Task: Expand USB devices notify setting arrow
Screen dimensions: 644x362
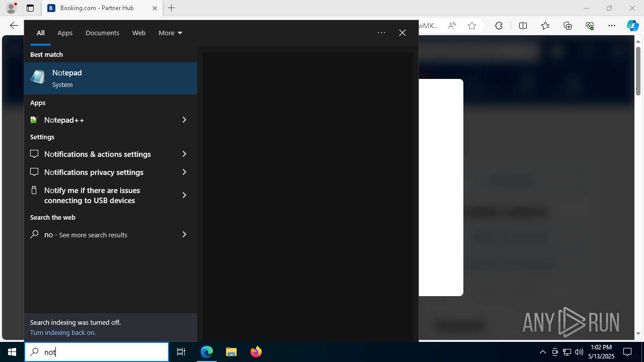Action: tap(184, 195)
